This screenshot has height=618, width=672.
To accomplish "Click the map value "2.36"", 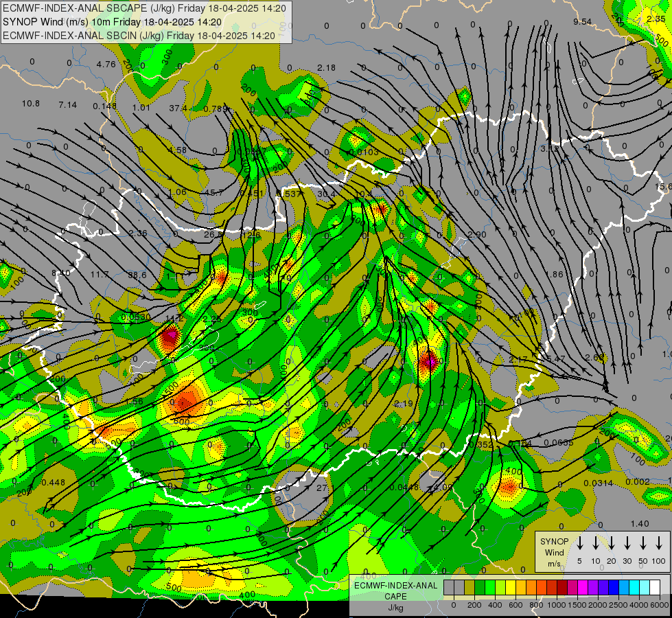I will (x=138, y=233).
